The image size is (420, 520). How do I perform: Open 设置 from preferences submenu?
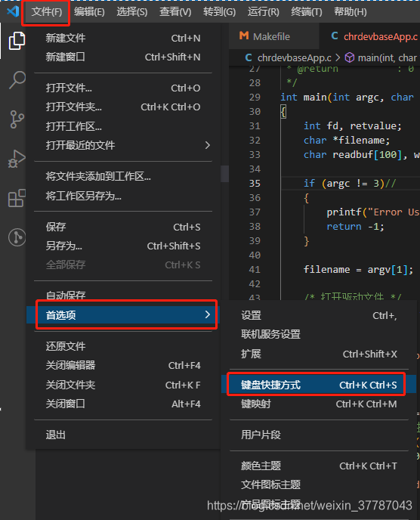(319, 315)
